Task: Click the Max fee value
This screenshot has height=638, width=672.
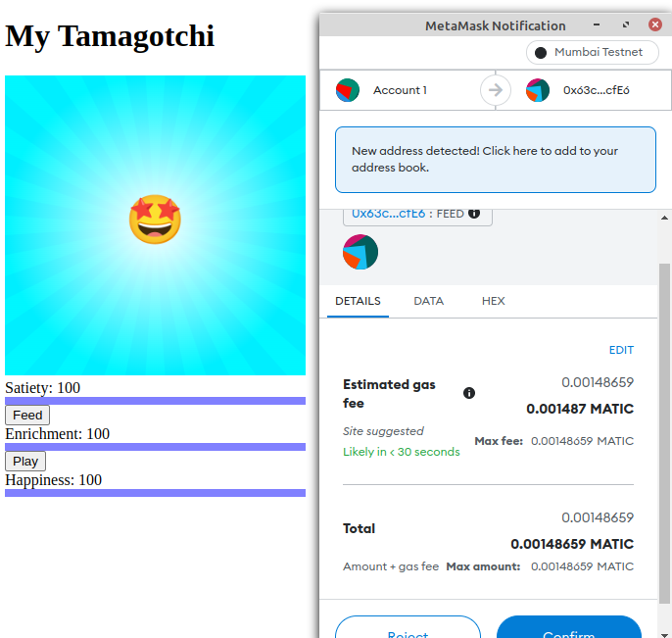Action: pyautogui.click(x=582, y=441)
